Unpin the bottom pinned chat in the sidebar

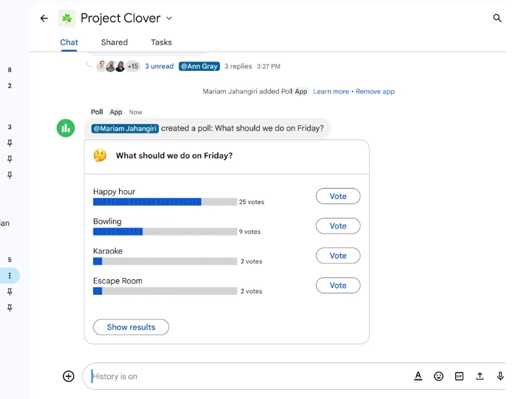[10, 307]
